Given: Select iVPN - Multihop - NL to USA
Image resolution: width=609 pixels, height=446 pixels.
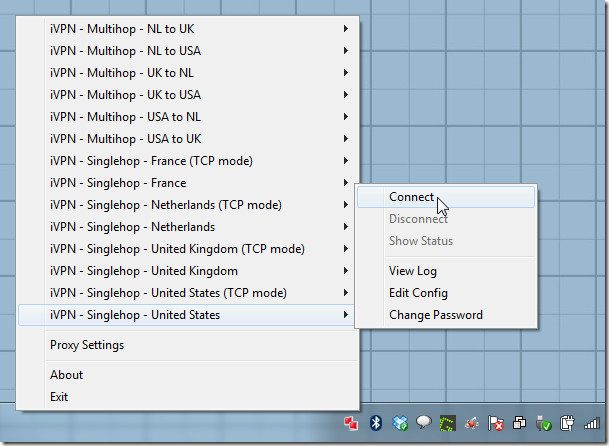Looking at the screenshot, I should 187,51.
